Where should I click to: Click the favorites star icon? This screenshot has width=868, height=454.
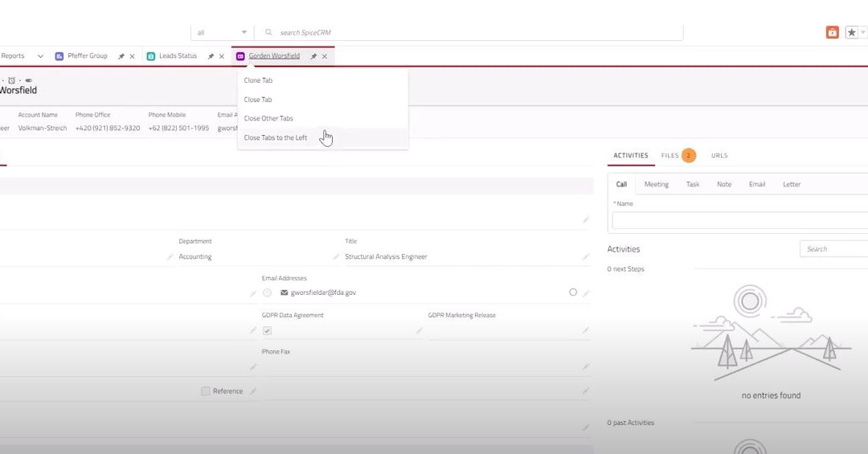(851, 33)
